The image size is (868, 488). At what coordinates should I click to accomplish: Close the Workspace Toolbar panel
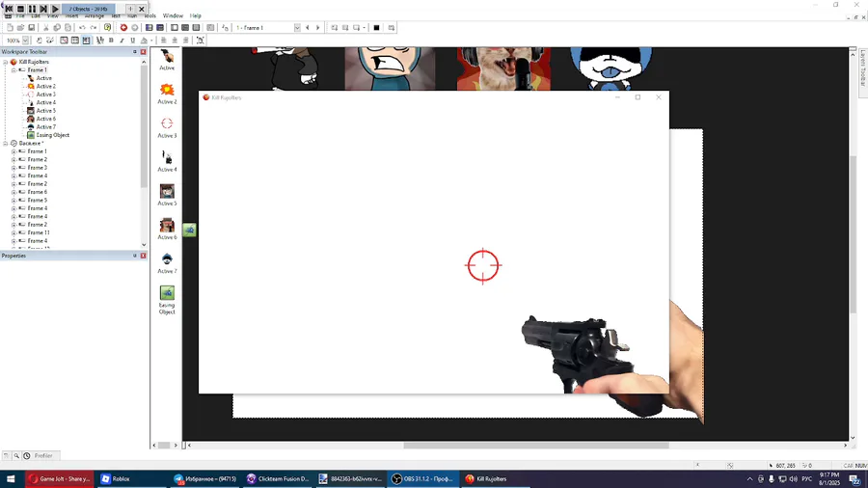pos(144,52)
